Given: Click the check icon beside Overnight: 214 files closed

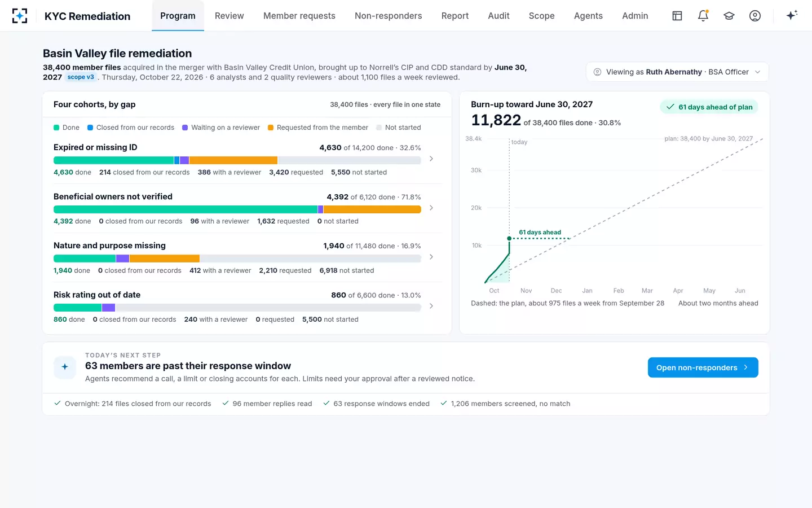Looking at the screenshot, I should [x=58, y=403].
